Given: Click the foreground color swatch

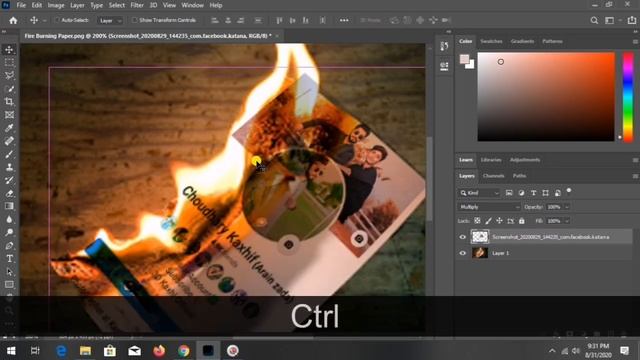Looking at the screenshot, I should click(464, 59).
